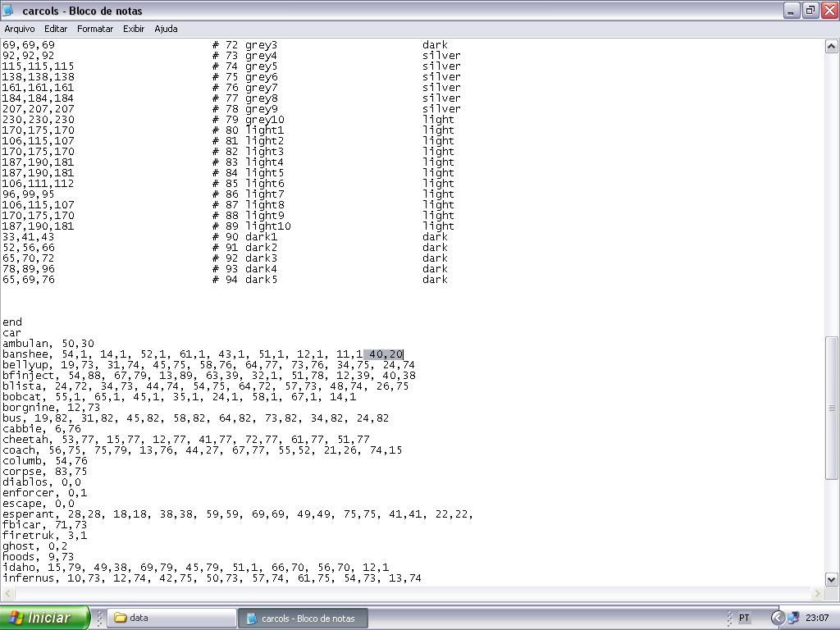840x630 pixels.
Task: Open the Exibir menu
Action: (x=134, y=29)
